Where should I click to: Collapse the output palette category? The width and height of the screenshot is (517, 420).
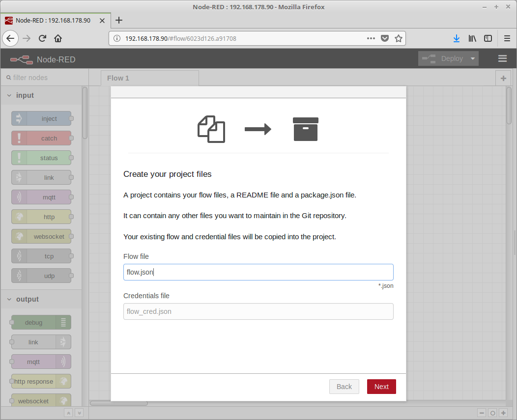click(9, 299)
